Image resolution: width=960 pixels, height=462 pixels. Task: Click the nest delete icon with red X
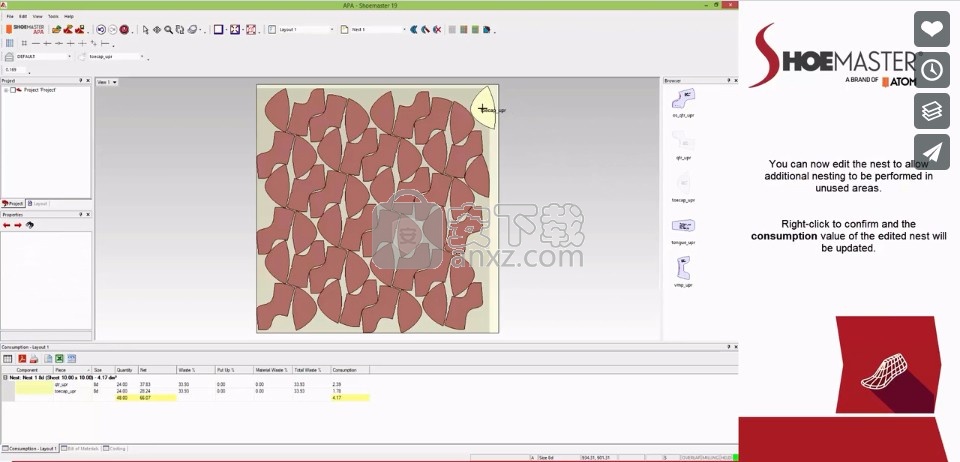click(437, 29)
